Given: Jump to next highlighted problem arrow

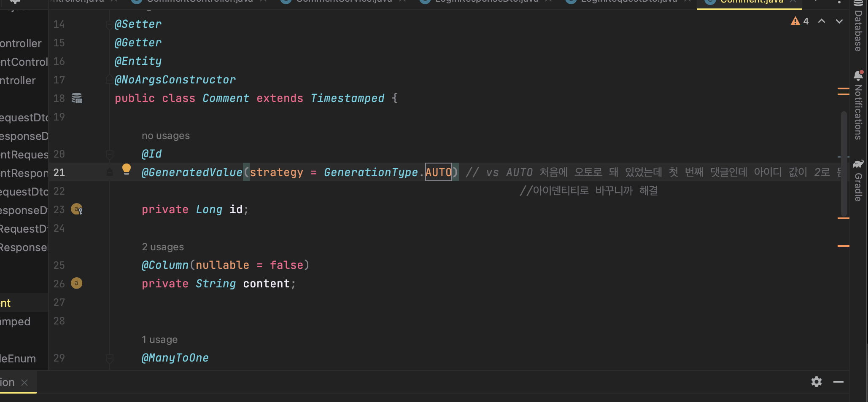Looking at the screenshot, I should click(x=839, y=21).
